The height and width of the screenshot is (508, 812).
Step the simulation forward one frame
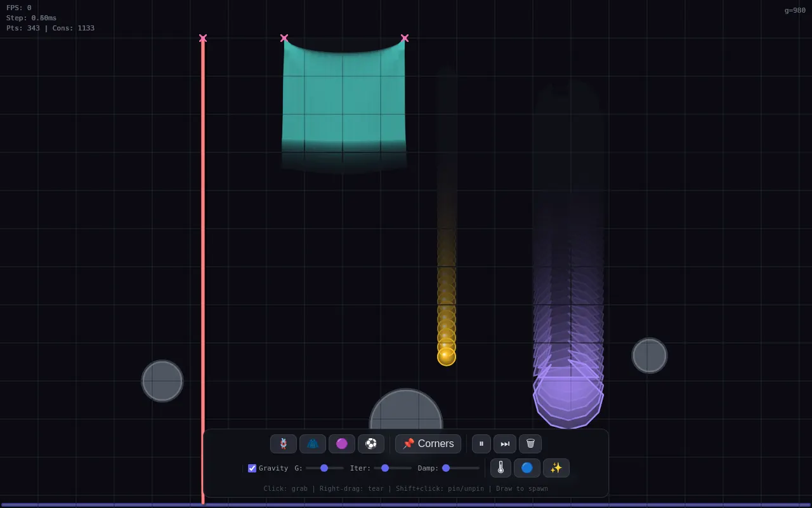(505, 444)
